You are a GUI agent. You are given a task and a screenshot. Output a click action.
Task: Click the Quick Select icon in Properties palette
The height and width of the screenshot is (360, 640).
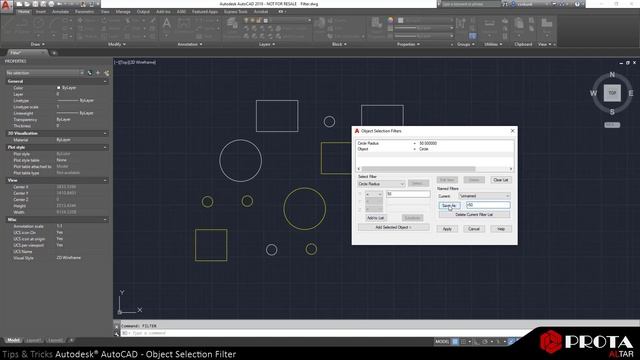[107, 73]
